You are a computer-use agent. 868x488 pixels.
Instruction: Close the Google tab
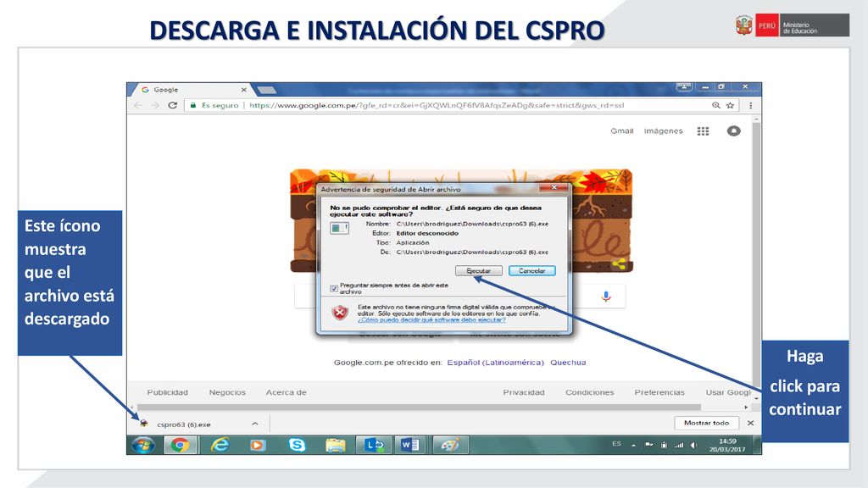[243, 90]
